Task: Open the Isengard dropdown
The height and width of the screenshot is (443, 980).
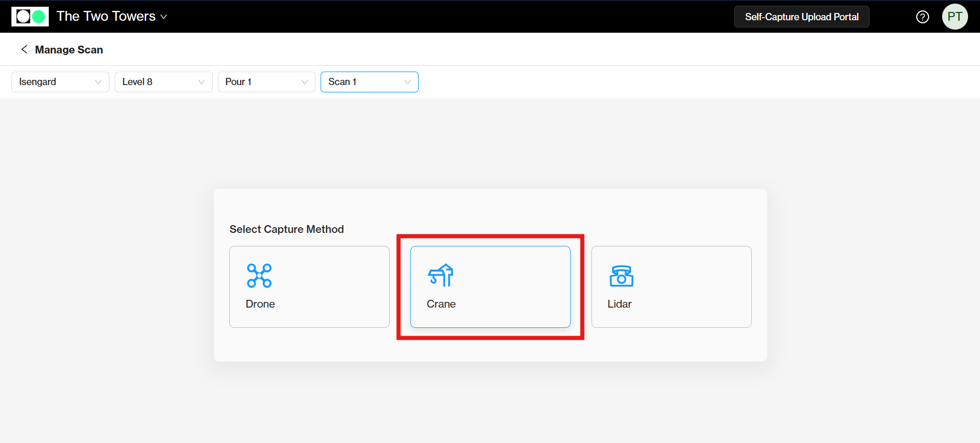Action: [60, 82]
